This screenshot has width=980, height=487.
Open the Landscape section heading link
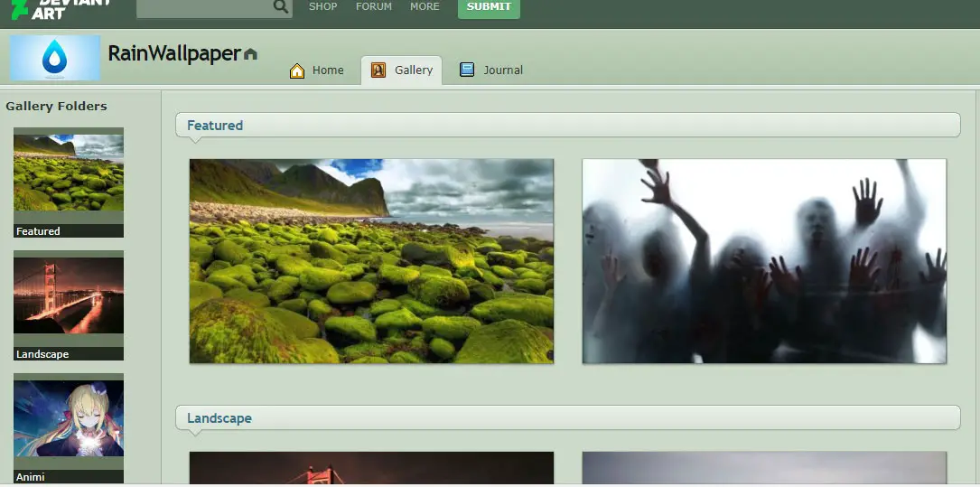pos(219,418)
